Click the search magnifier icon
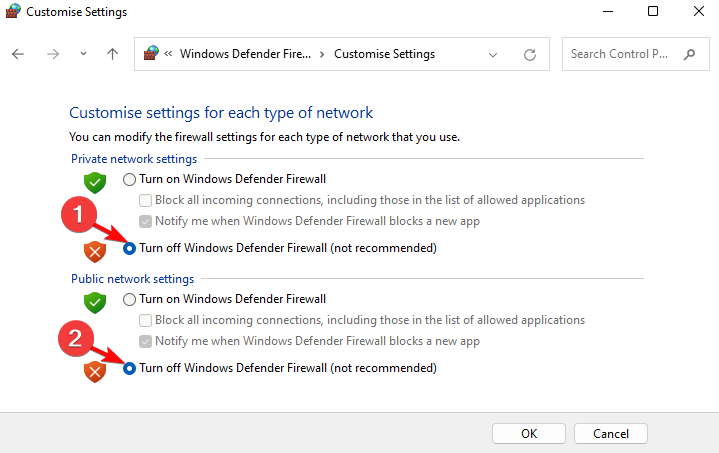719x453 pixels. click(x=689, y=54)
